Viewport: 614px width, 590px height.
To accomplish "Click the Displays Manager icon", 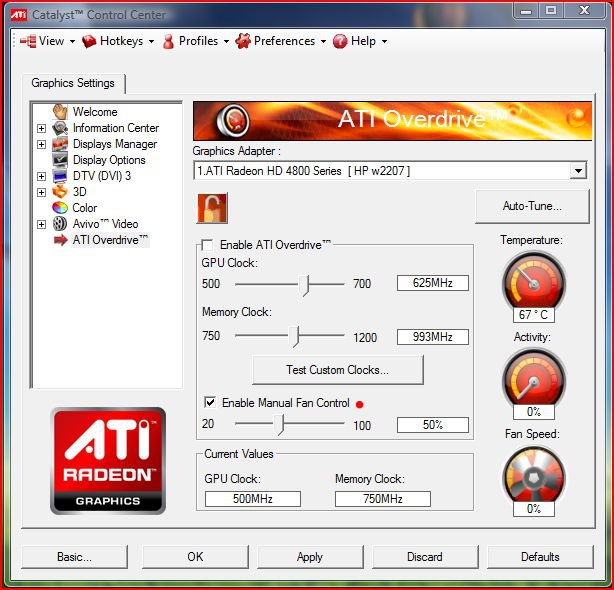I will pos(60,144).
